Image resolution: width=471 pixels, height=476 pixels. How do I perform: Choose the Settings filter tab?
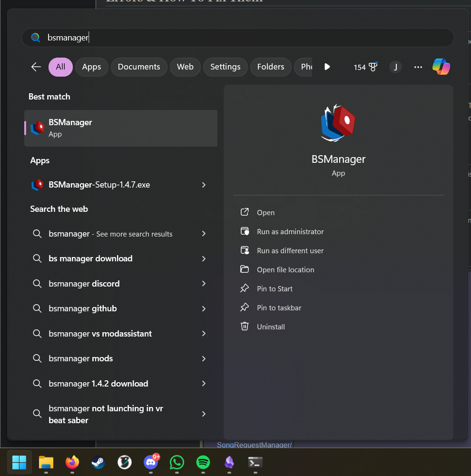[225, 67]
